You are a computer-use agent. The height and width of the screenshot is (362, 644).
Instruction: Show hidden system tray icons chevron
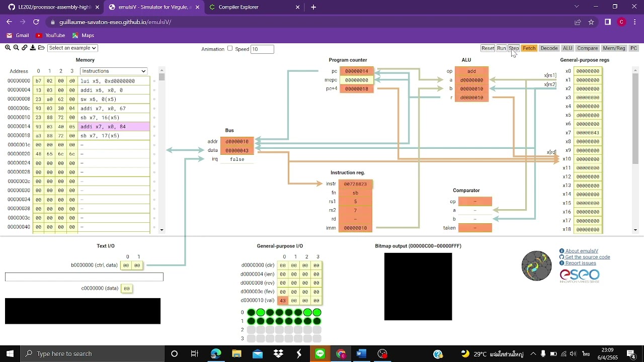coord(533,353)
